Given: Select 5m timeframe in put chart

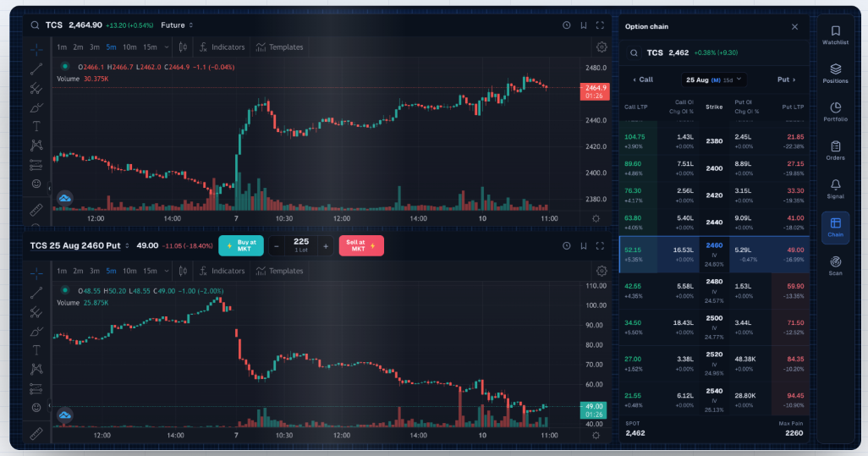Looking at the screenshot, I should (x=112, y=272).
